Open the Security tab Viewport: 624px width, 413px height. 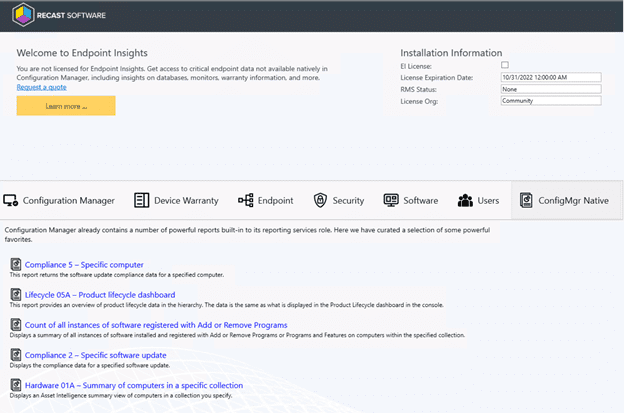pos(347,200)
